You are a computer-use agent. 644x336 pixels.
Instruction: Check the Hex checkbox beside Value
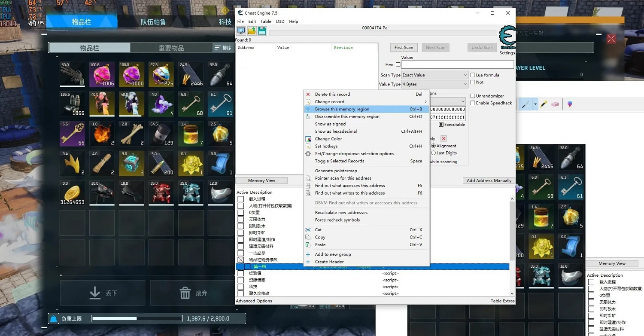click(398, 65)
